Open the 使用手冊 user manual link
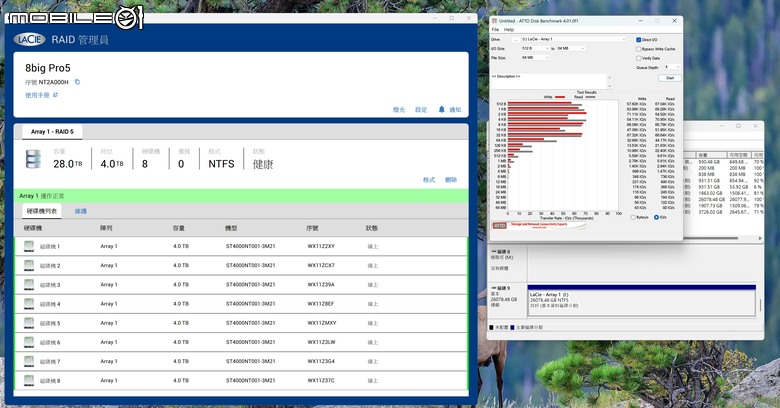This screenshot has width=780, height=408. point(41,95)
